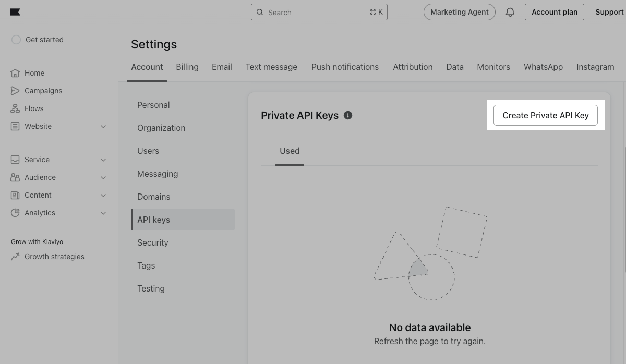Image resolution: width=626 pixels, height=364 pixels.
Task: Expand the Audience menu chevron
Action: click(103, 177)
